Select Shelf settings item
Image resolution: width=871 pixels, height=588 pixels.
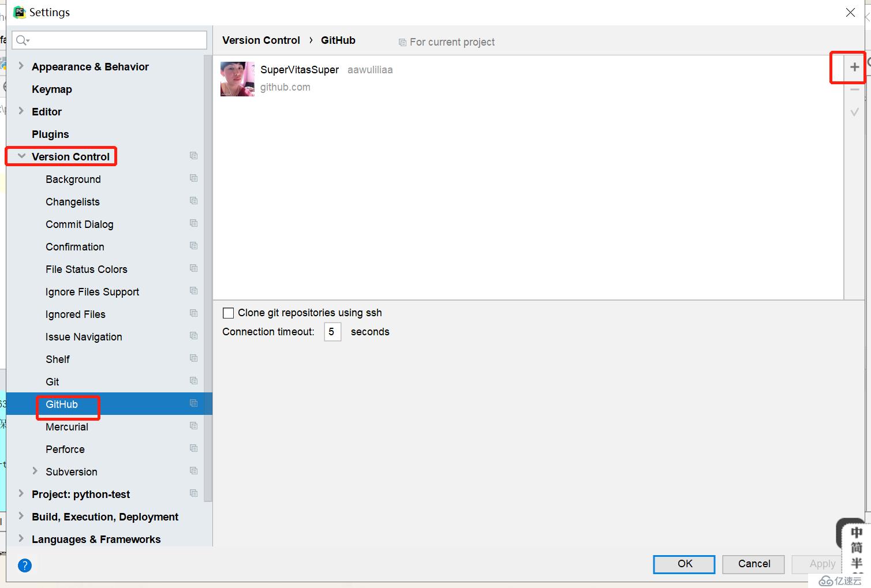[58, 359]
